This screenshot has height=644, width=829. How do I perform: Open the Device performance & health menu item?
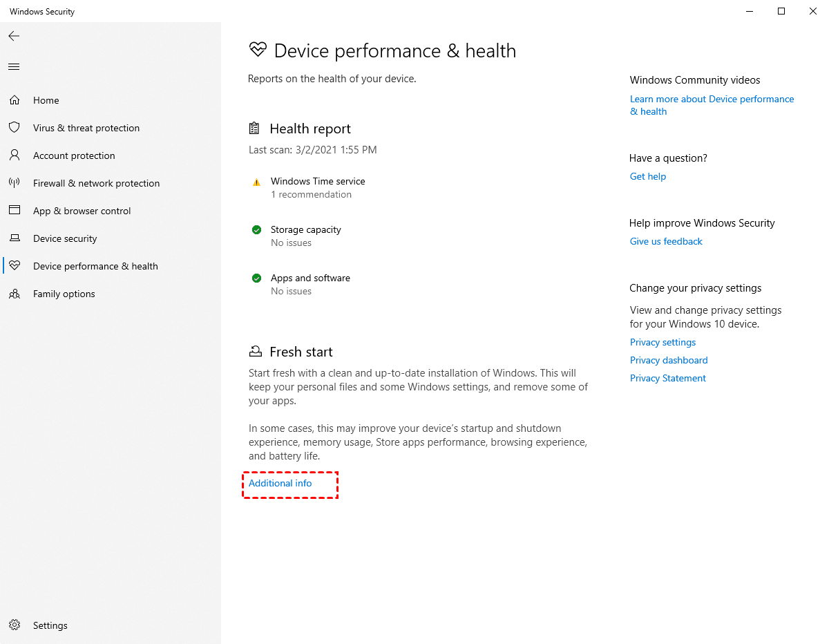pos(95,266)
